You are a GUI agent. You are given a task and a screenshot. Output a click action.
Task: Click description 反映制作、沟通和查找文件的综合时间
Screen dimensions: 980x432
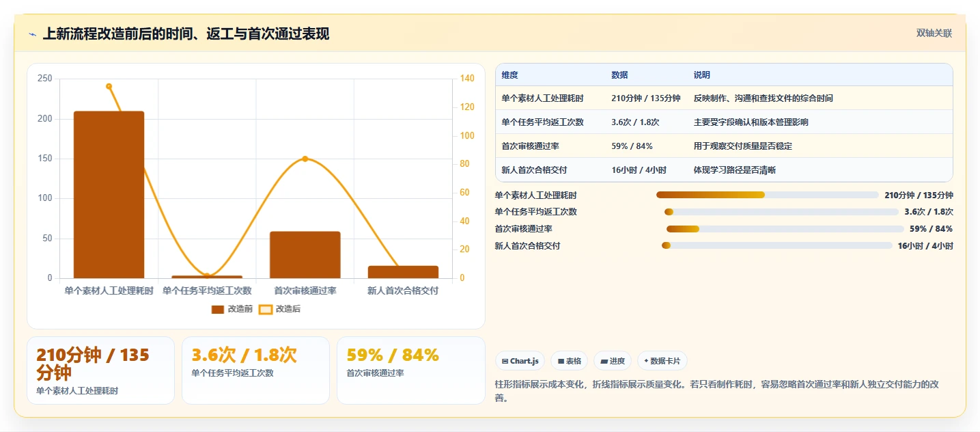click(x=763, y=98)
